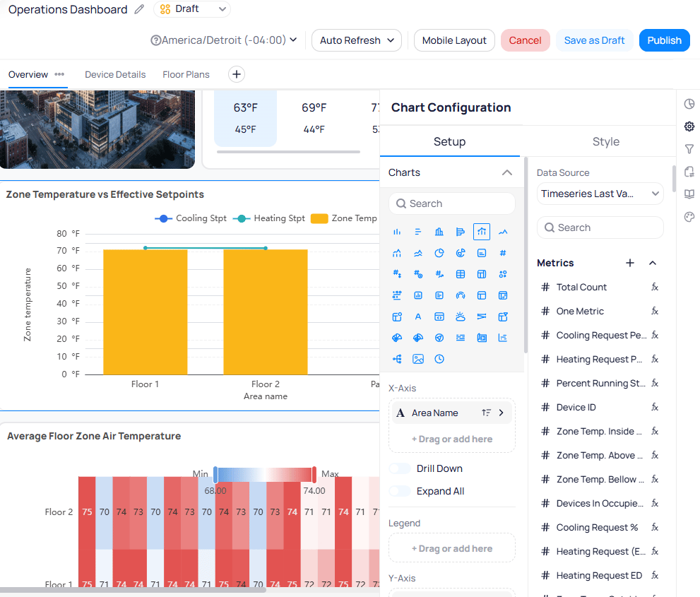
Task: Toggle the Drill Down switch
Action: pyautogui.click(x=400, y=468)
